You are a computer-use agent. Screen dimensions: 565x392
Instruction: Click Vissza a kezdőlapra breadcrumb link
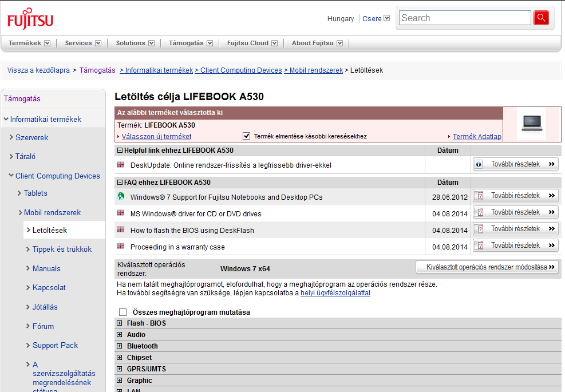click(x=38, y=70)
